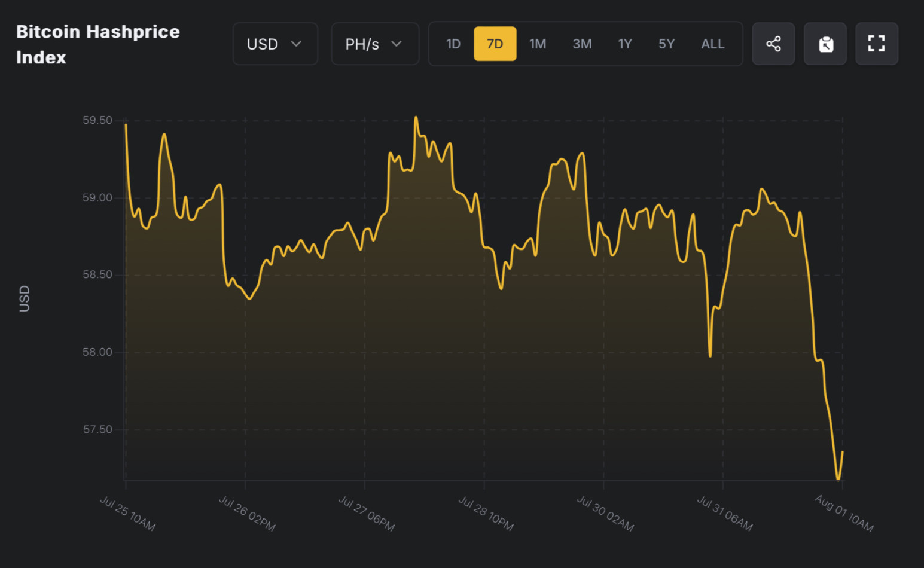
Task: Show the 5Y time range
Action: pos(666,44)
